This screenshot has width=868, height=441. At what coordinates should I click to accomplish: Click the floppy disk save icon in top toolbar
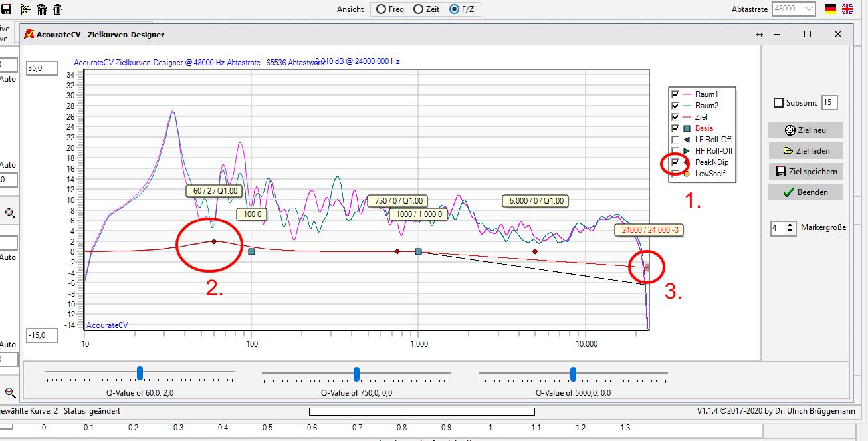click(7, 9)
